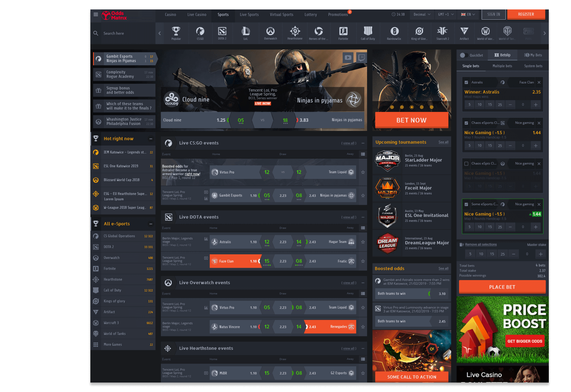Select the Fortnite game icon
This screenshot has width=571, height=392.
tap(343, 33)
